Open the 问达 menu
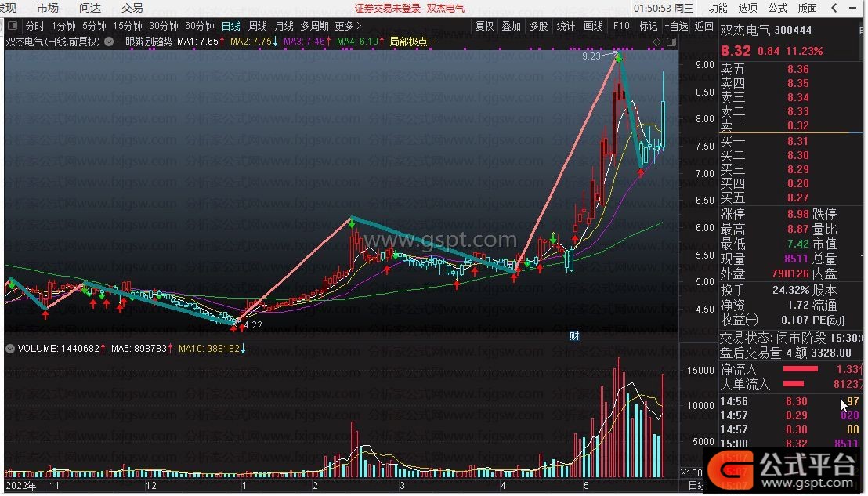Image resolution: width=868 pixels, height=496 pixels. (x=89, y=8)
